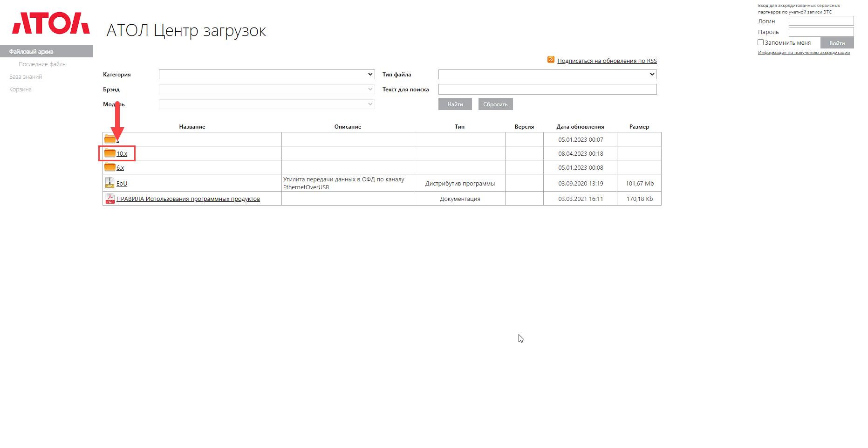
Task: Click the Название column header
Action: [x=192, y=127]
